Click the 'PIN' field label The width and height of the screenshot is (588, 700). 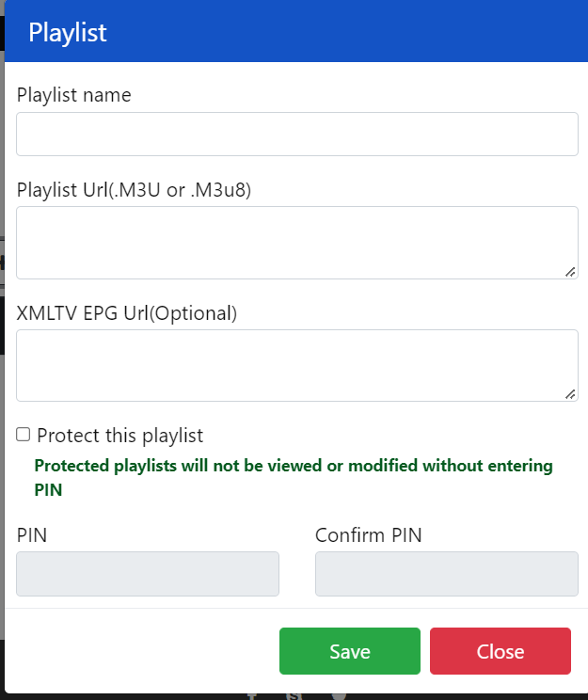[32, 535]
